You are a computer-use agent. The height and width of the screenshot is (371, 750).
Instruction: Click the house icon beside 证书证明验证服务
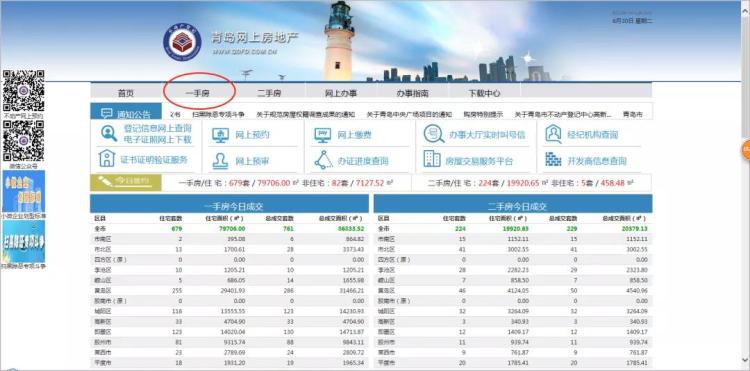tap(107, 158)
